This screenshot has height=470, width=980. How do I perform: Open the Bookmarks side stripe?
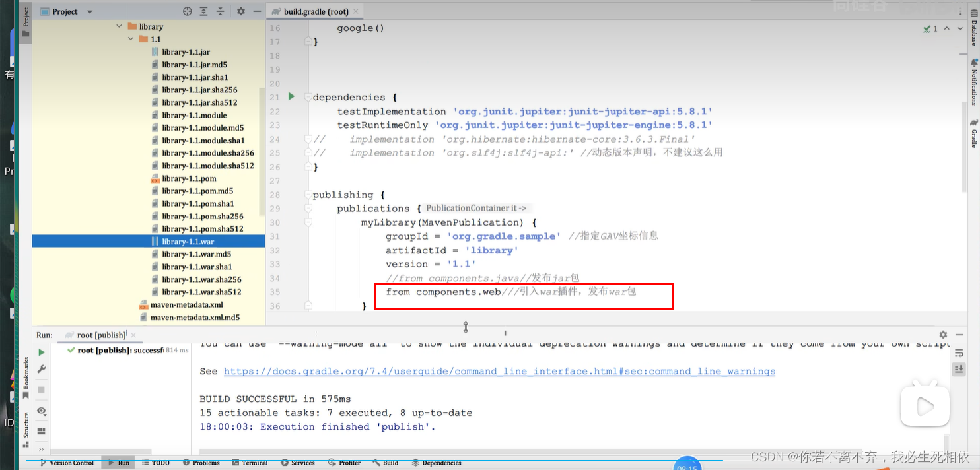[x=26, y=378]
